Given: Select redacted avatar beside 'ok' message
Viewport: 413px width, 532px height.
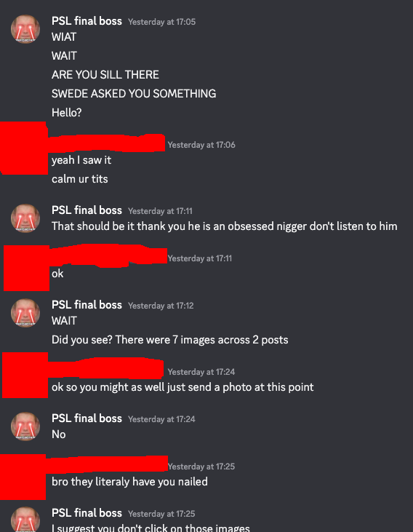Looking at the screenshot, I should coord(26,268).
